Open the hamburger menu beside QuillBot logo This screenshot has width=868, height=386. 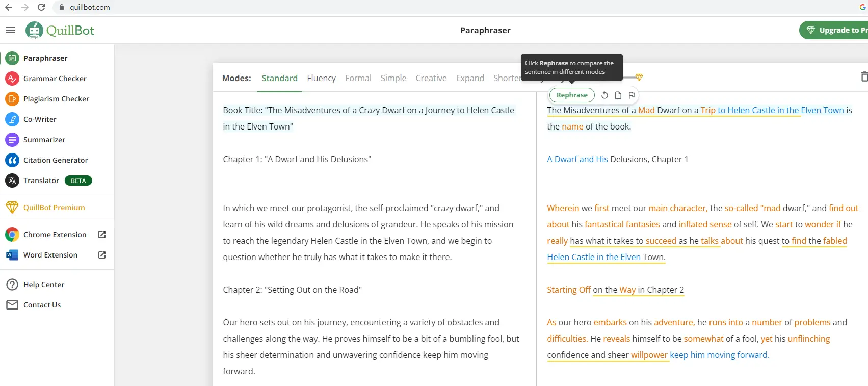coord(10,30)
